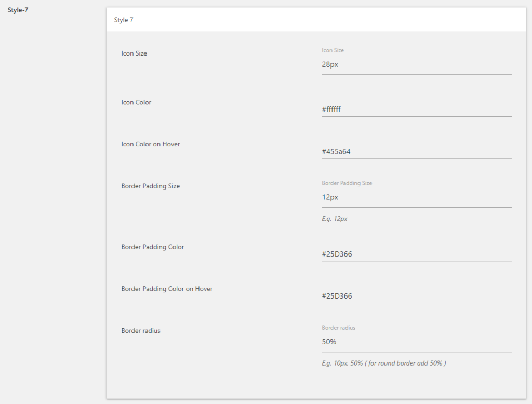
Task: Click the left-side Border radius row label
Action: pyautogui.click(x=141, y=331)
